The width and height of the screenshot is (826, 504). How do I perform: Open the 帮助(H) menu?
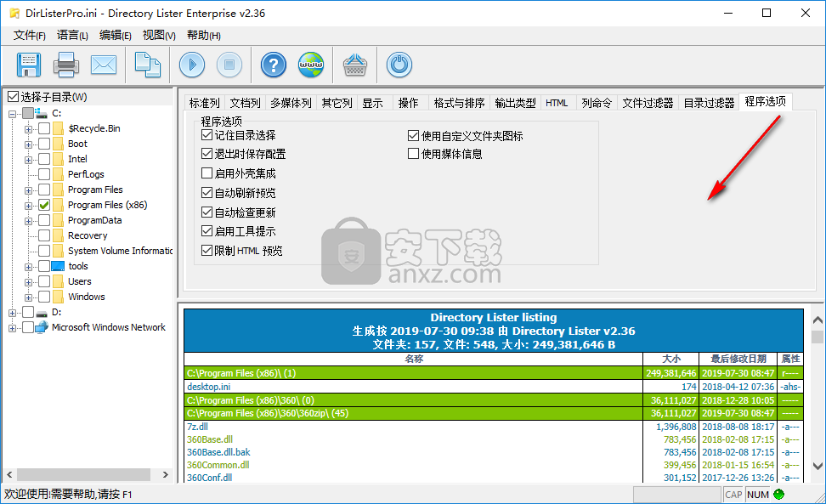coord(203,36)
